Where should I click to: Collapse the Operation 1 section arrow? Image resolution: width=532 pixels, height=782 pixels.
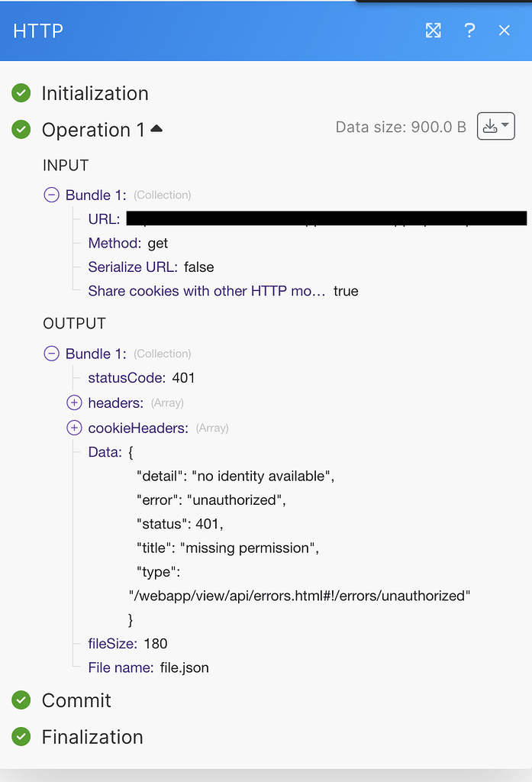[x=157, y=128]
